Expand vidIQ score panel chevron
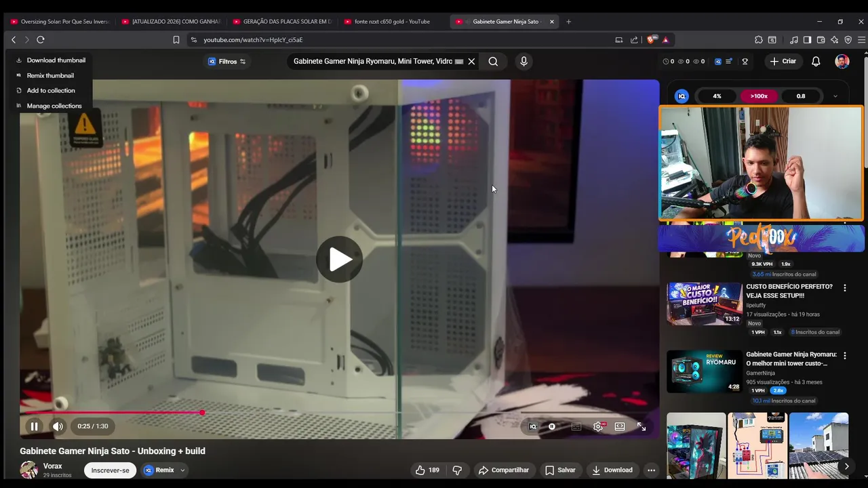Screen dimensions: 868x488 click(x=835, y=96)
